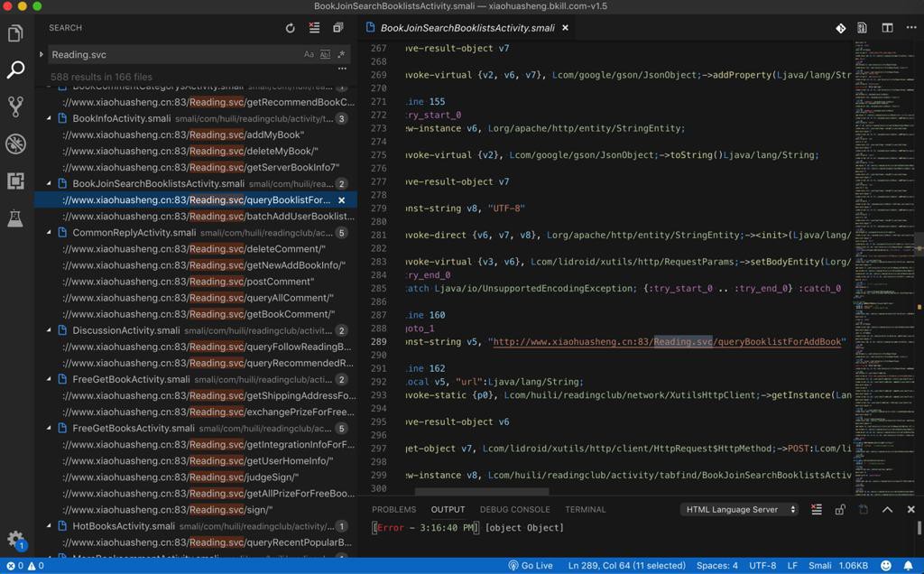Switch to the DEBUG CONSOLE tab
Image resolution: width=924 pixels, height=574 pixels.
(515, 509)
